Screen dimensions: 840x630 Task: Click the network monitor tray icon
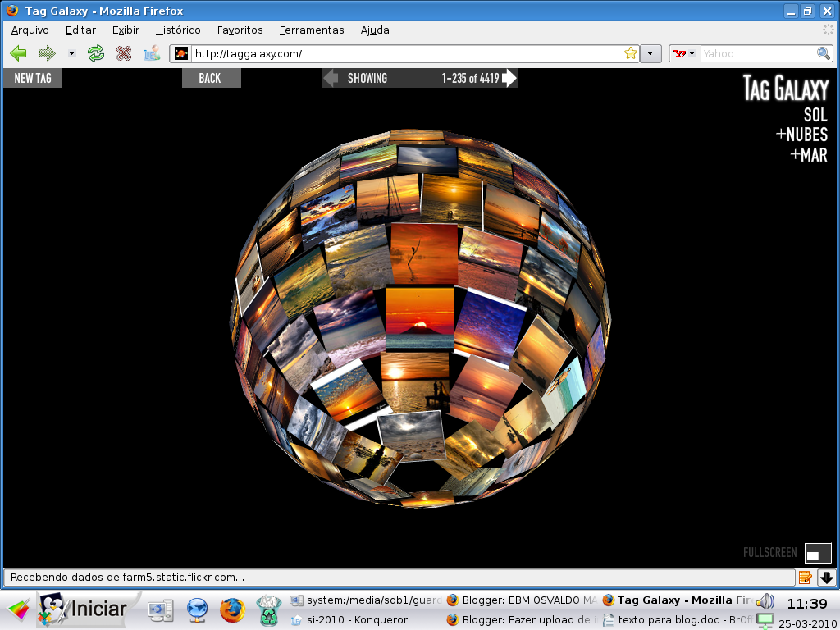pyautogui.click(x=765, y=622)
